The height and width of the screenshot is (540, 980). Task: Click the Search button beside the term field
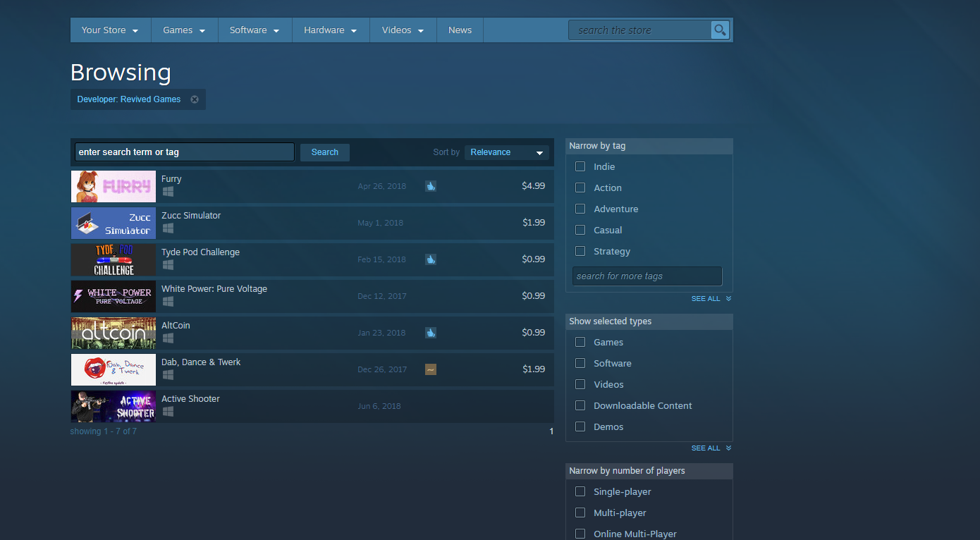click(x=325, y=152)
